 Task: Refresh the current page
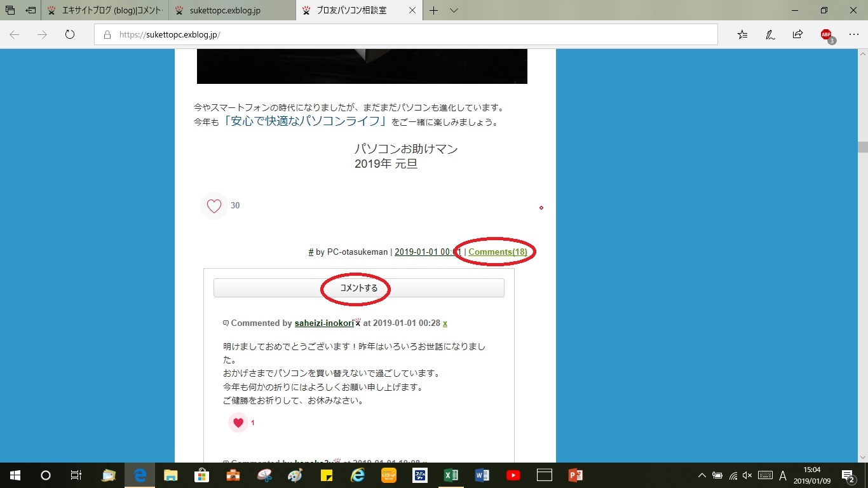(x=70, y=35)
